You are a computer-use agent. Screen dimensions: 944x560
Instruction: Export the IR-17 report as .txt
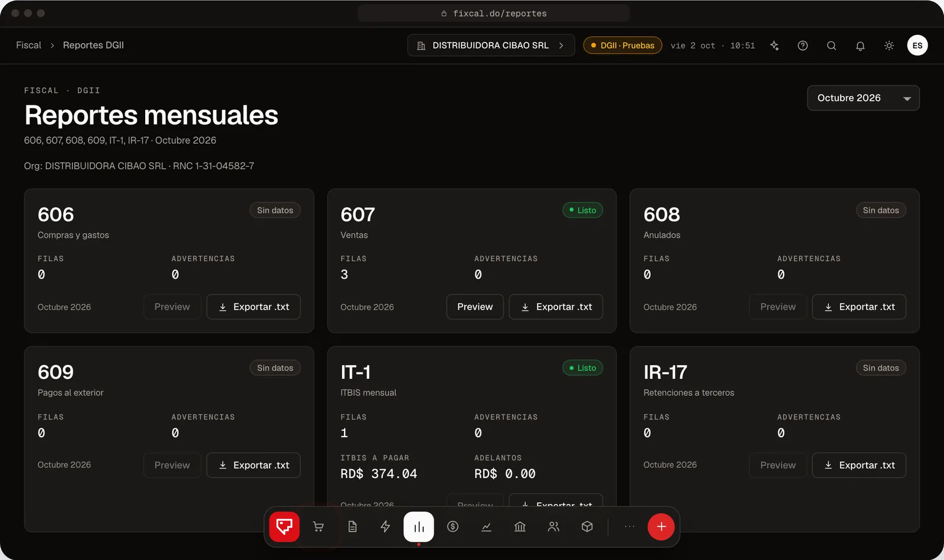pyautogui.click(x=859, y=465)
